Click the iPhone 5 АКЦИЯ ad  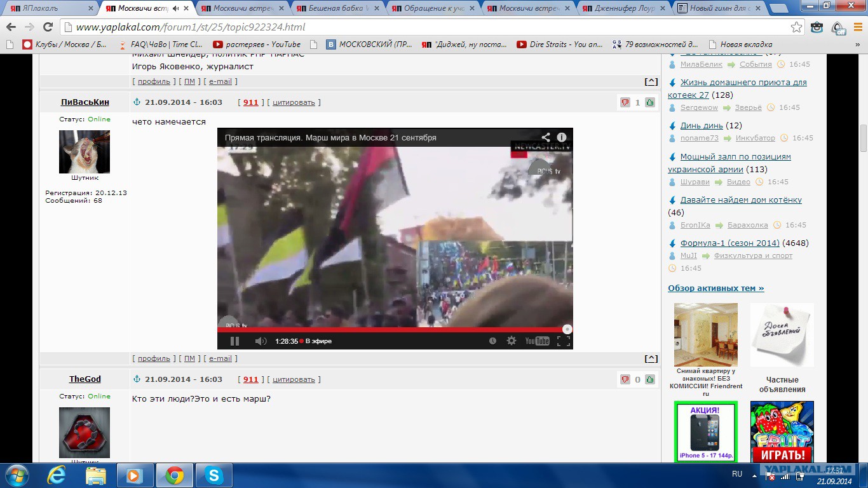tap(706, 431)
